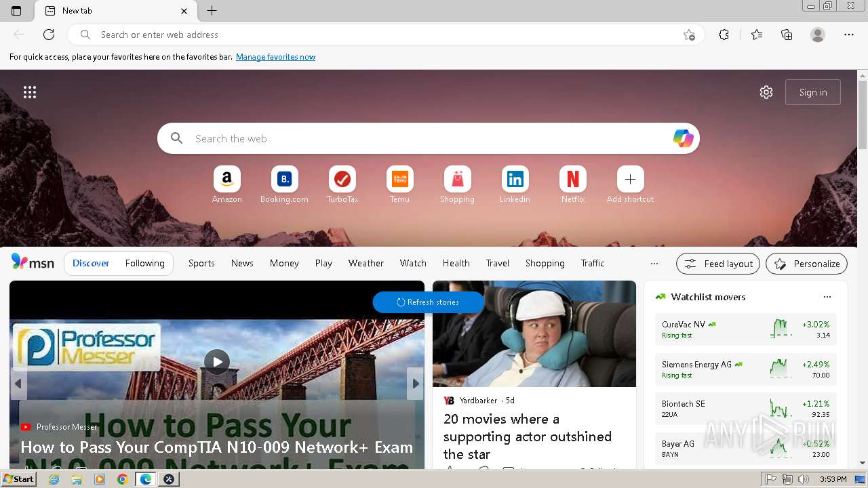Open the Favorites list icon

[757, 35]
